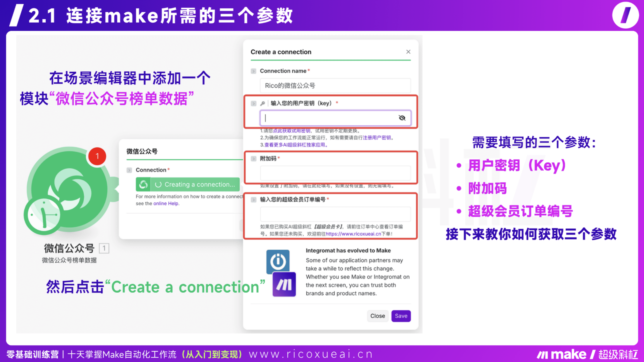
Task: Expand the 超级会员订单编号 field toggle
Action: point(254,200)
